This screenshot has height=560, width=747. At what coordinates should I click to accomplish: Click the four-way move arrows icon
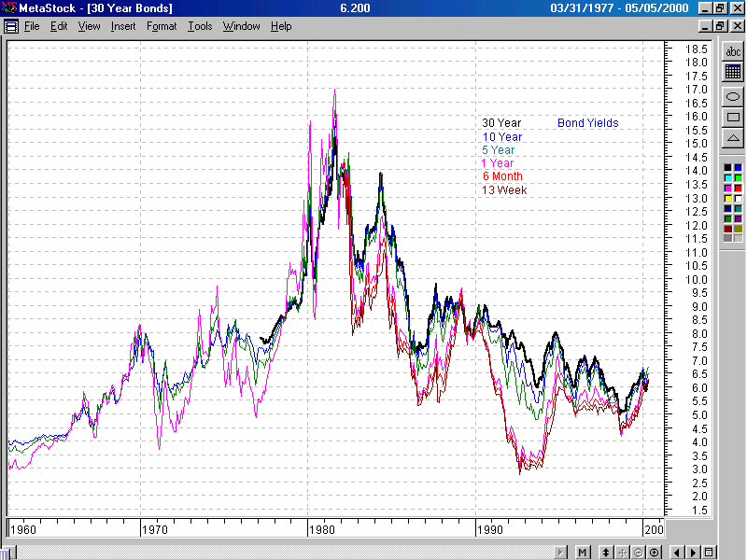[622, 553]
